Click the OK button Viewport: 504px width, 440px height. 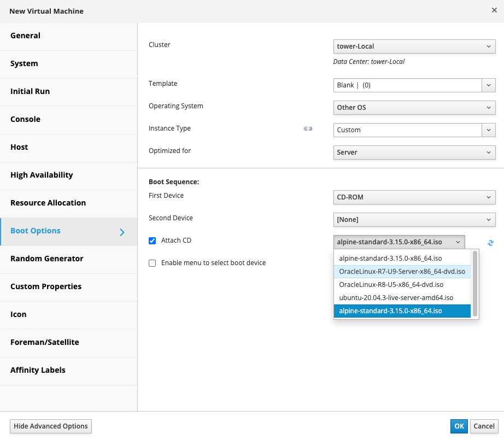pyautogui.click(x=459, y=426)
